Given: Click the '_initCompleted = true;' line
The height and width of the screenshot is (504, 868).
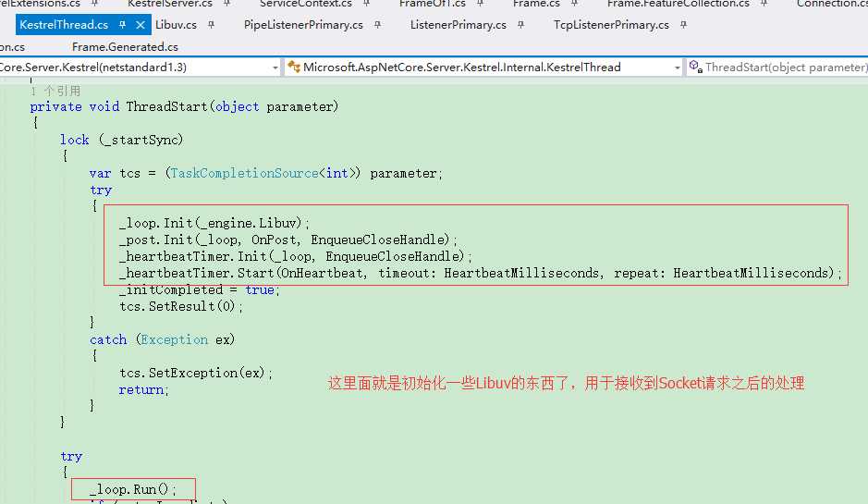Looking at the screenshot, I should (x=200, y=289).
